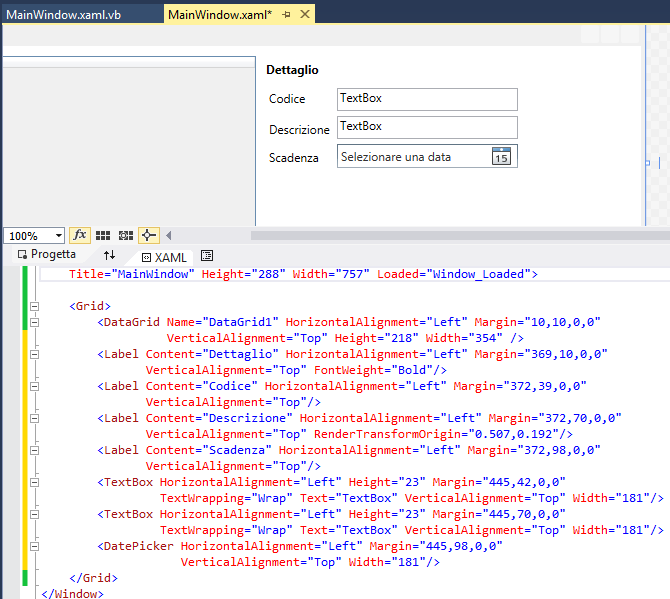The image size is (670, 599).
Task: Collapse the Dettaglio Label code block
Action: [35, 354]
